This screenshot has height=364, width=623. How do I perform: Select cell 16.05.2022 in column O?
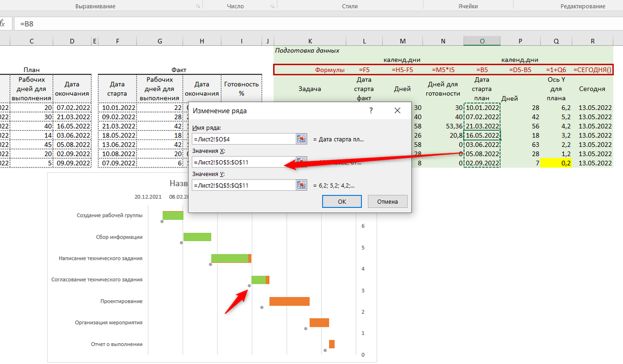(x=482, y=135)
